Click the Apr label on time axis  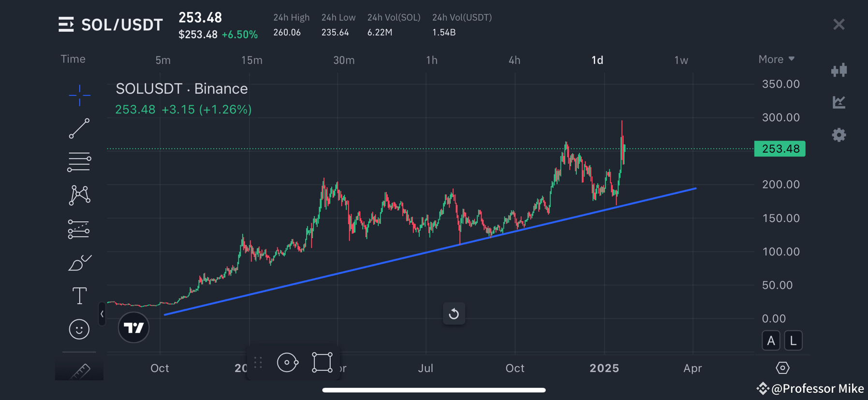(x=692, y=368)
